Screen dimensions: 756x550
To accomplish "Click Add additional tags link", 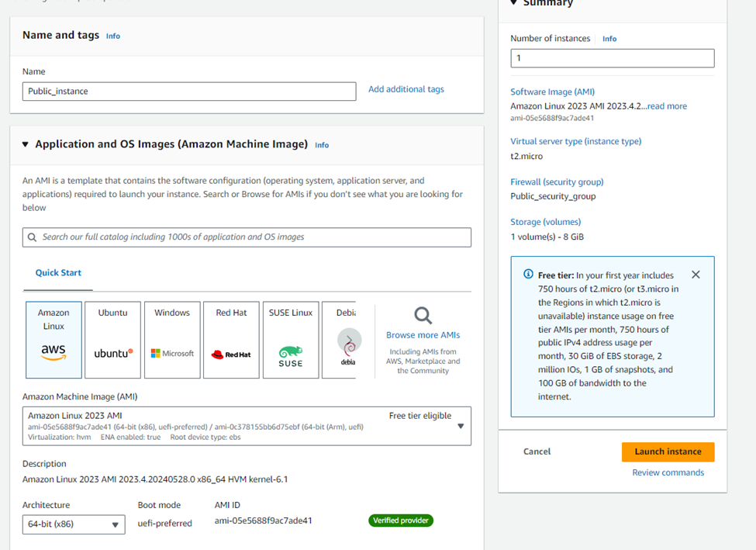I will click(406, 89).
